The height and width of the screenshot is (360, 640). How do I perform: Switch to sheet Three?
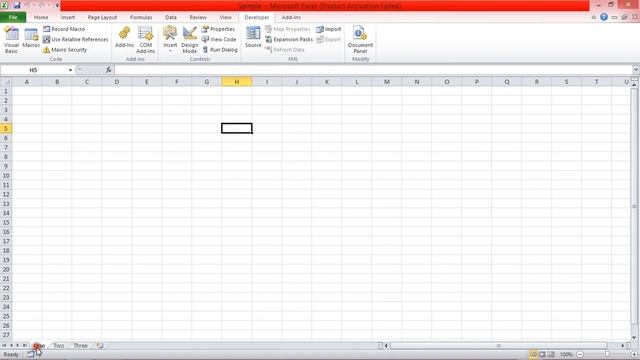point(80,346)
